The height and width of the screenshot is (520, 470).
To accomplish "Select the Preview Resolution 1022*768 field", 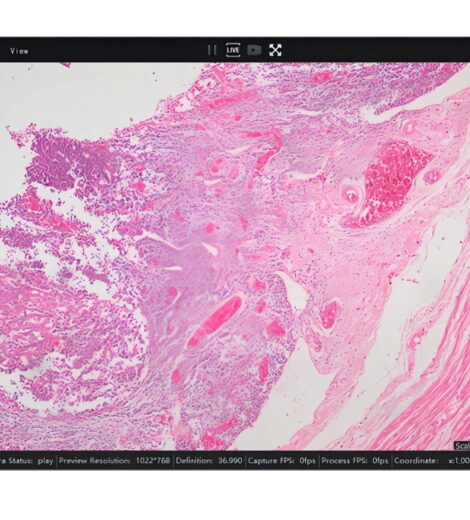I will click(115, 461).
